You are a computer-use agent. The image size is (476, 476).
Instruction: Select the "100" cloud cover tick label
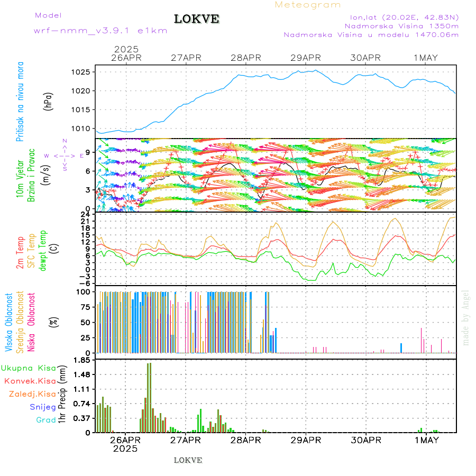(x=83, y=292)
